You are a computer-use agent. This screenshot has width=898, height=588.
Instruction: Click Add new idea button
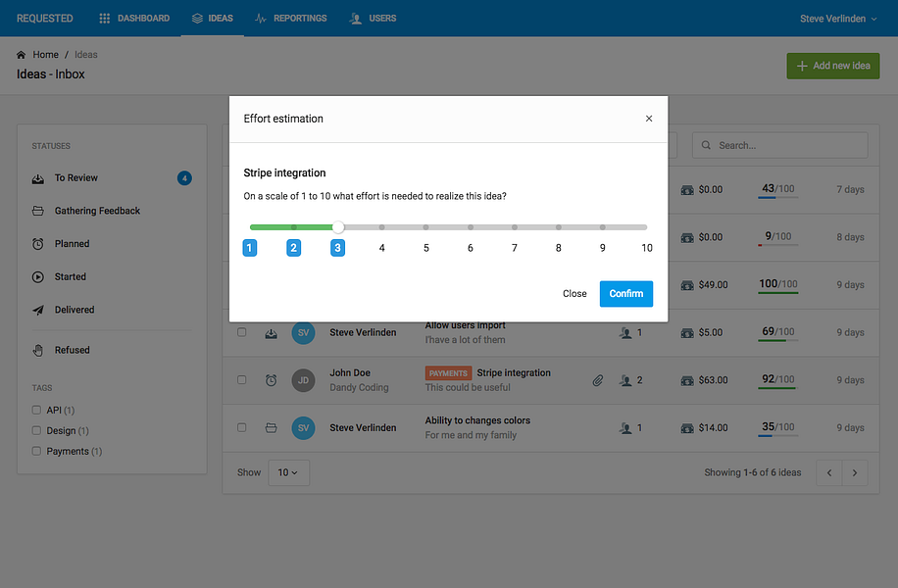point(832,66)
